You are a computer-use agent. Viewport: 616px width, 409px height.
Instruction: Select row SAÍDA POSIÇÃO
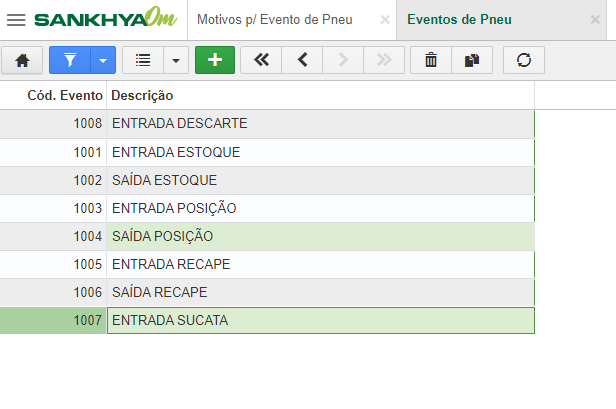(x=267, y=237)
